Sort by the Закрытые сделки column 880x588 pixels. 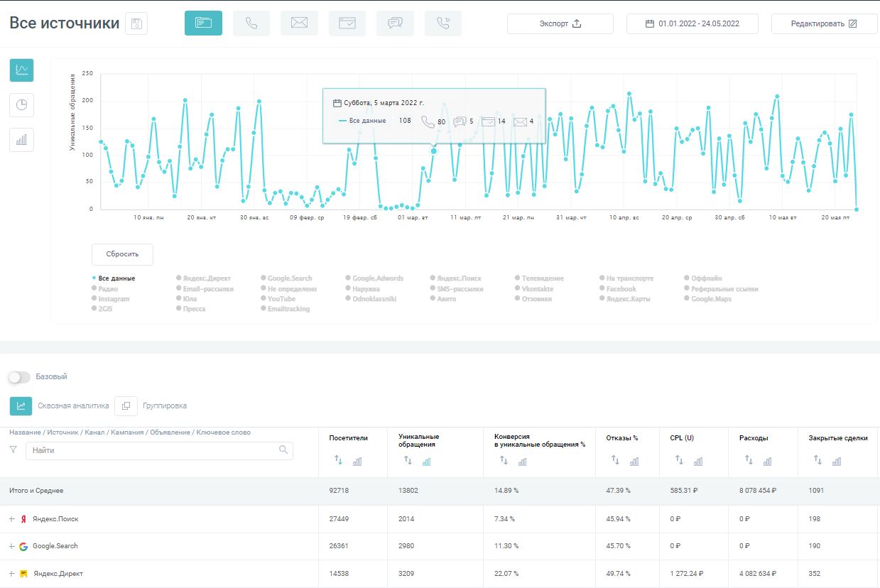coord(817,460)
